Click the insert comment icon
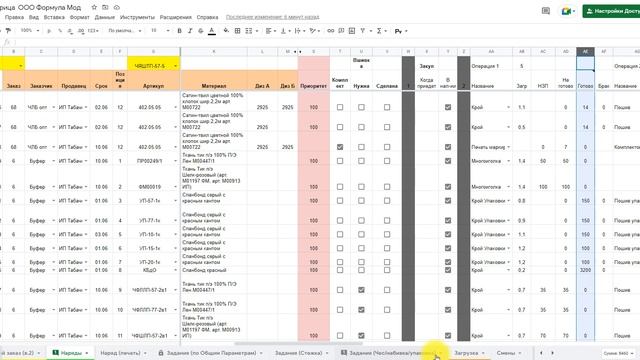This screenshot has height=360, width=640. [x=341, y=31]
